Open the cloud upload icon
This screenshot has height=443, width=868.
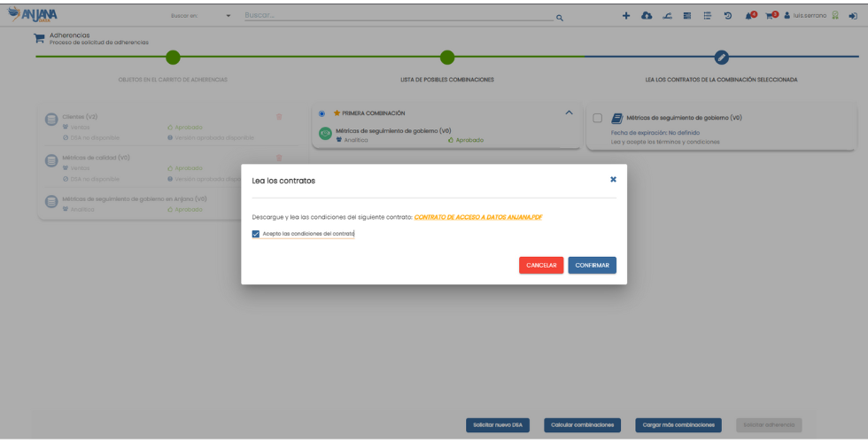click(647, 16)
